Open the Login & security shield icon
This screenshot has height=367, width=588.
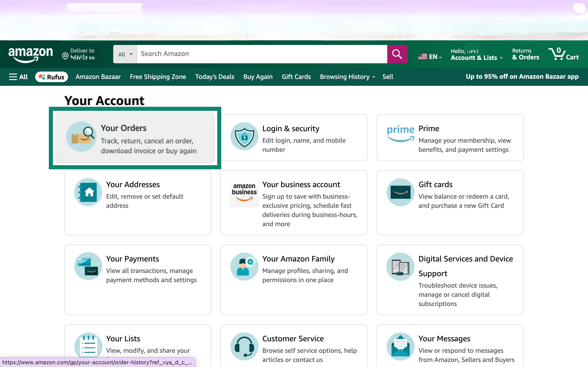click(244, 136)
